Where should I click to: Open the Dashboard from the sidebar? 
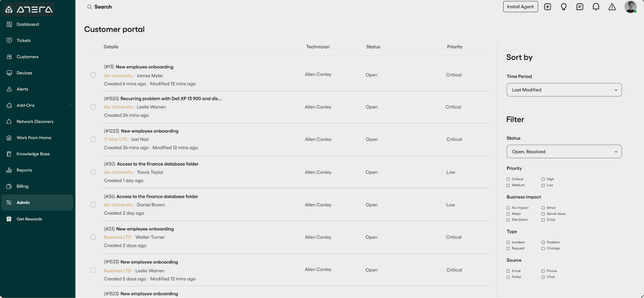[x=27, y=24]
